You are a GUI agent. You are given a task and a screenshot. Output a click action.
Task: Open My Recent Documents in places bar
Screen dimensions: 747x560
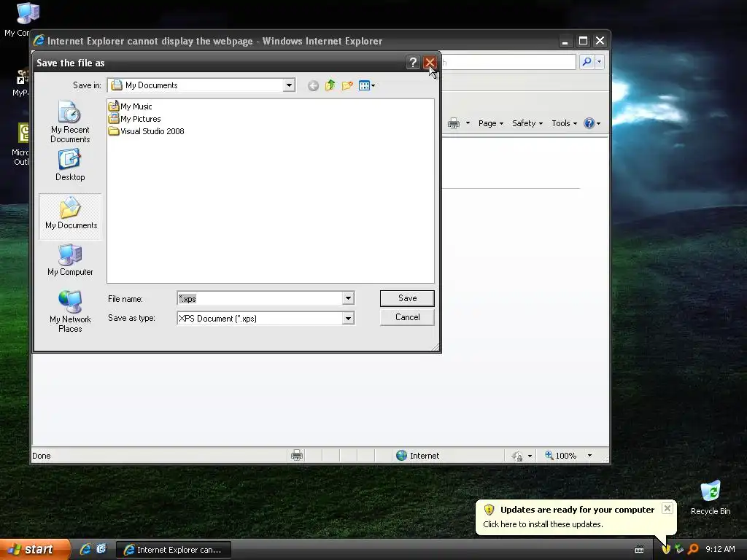[70, 122]
